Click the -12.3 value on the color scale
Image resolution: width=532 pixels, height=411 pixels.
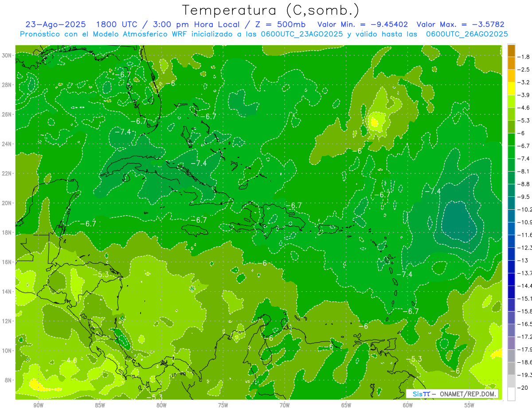tap(525, 247)
